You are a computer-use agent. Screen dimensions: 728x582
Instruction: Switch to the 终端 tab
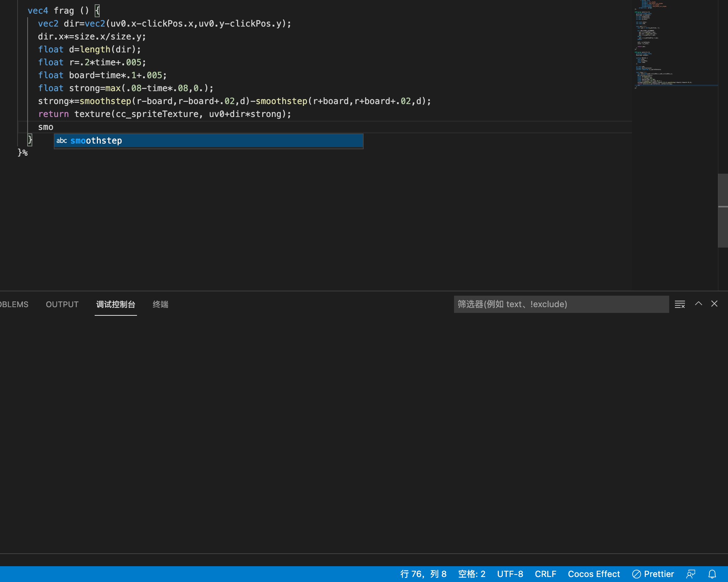[160, 304]
